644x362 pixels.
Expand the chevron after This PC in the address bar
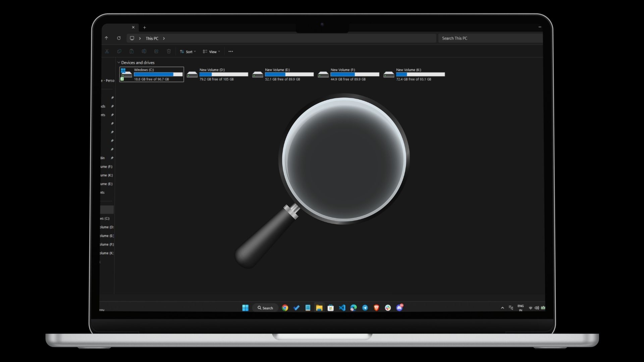click(x=164, y=39)
